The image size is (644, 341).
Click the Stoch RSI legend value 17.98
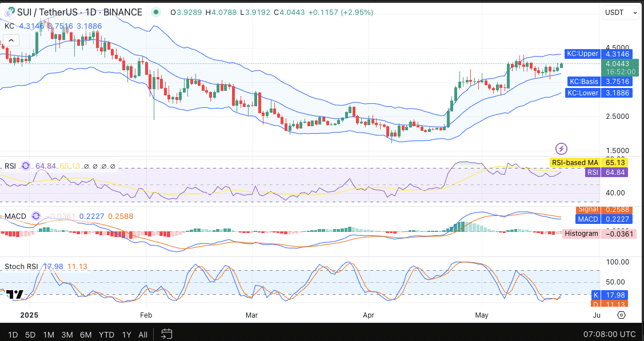pos(53,266)
